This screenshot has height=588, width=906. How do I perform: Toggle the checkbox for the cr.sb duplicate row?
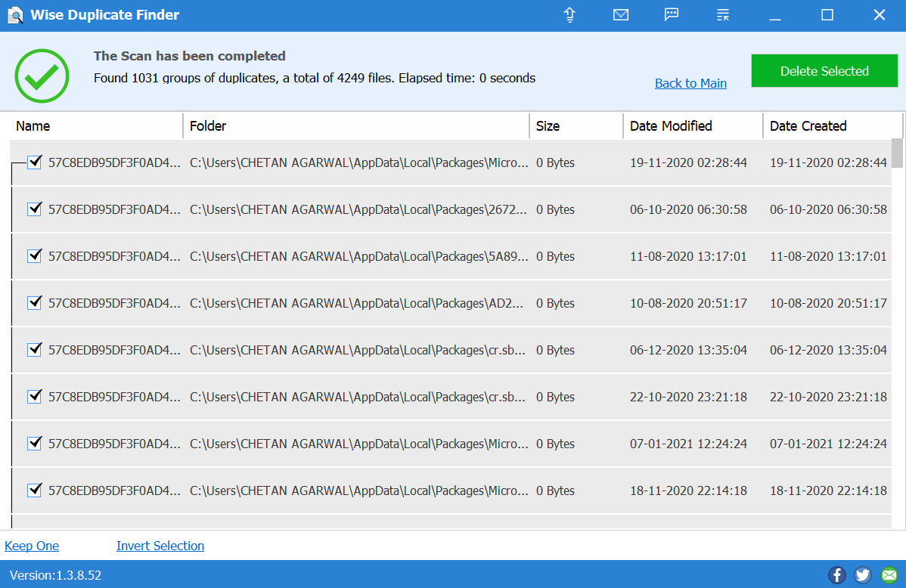pyautogui.click(x=34, y=350)
